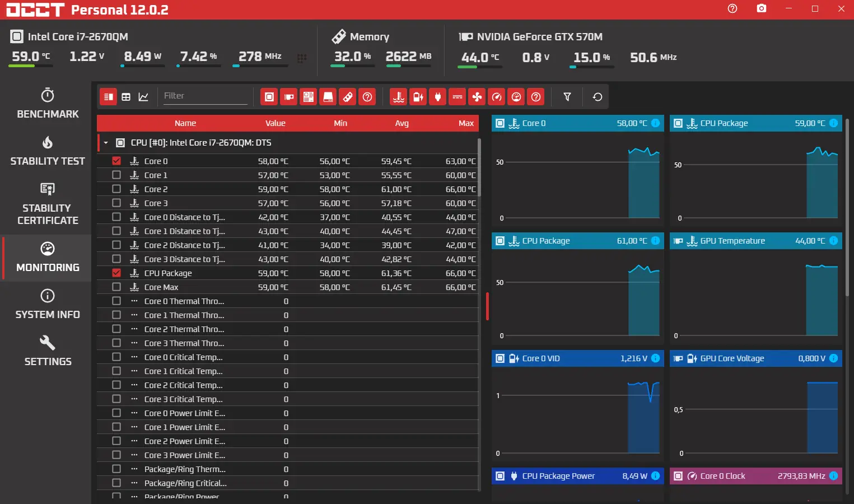Sort by the Value column header

(276, 123)
